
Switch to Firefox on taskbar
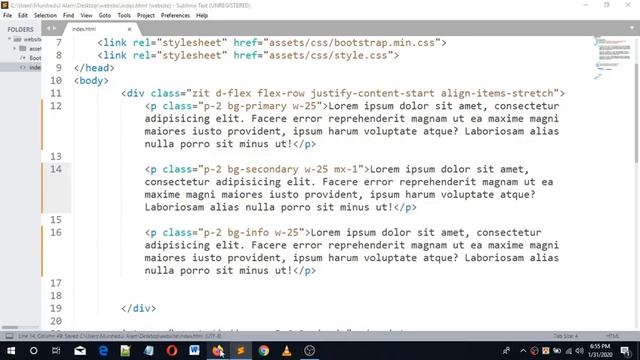coord(218,351)
